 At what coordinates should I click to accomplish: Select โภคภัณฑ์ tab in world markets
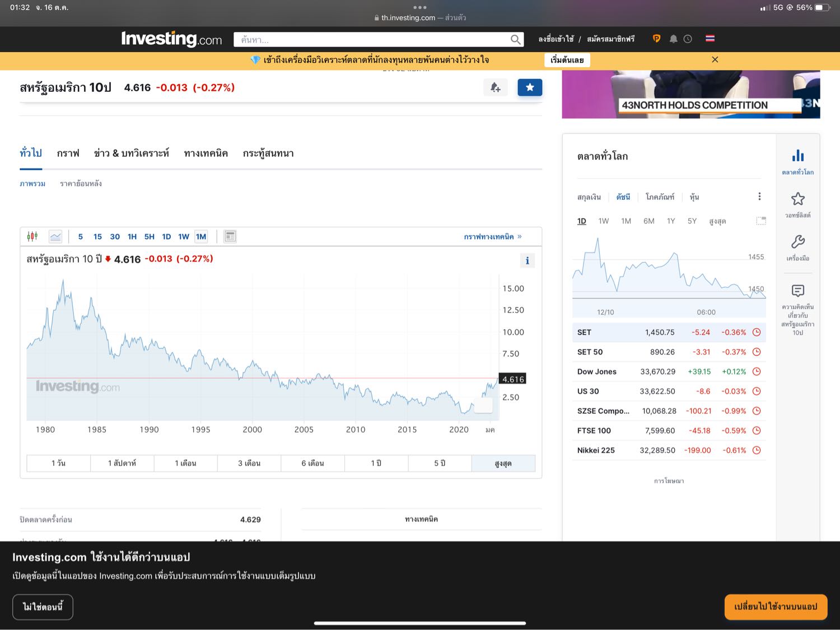tap(660, 197)
